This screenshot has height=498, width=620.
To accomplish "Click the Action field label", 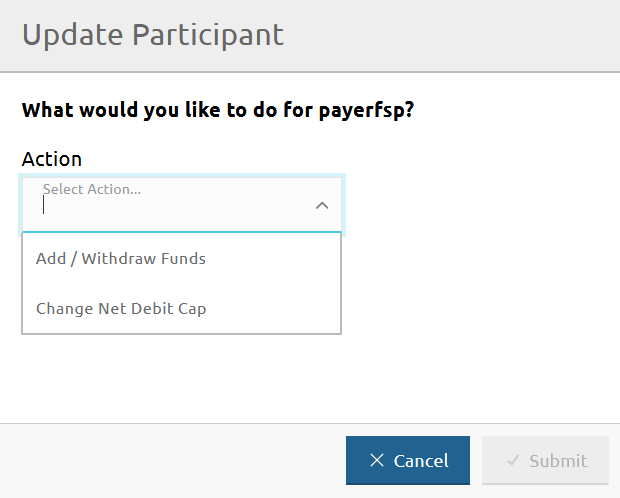I will coord(52,159).
